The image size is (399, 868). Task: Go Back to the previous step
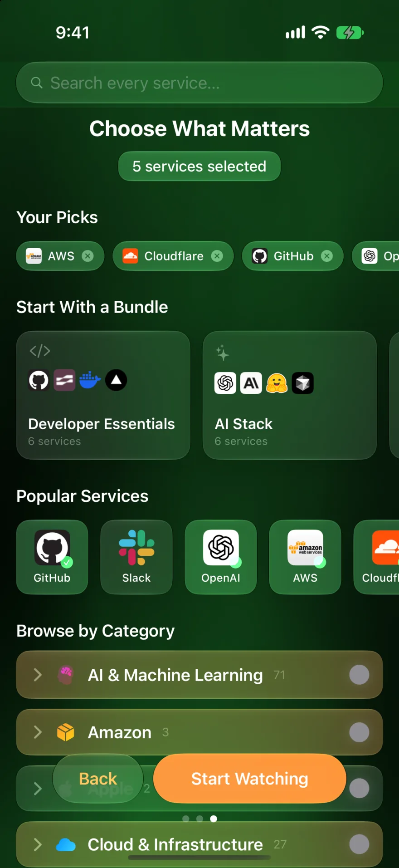pos(98,779)
